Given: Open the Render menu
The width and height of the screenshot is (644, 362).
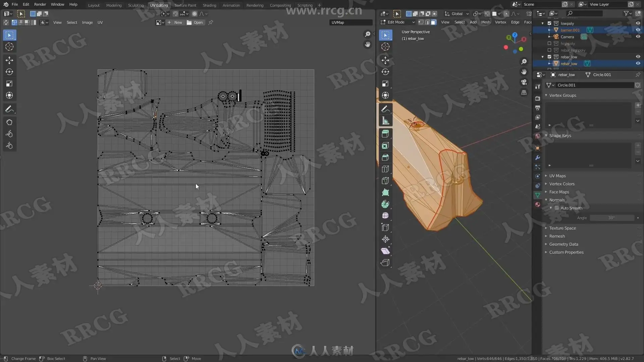Looking at the screenshot, I should [x=40, y=4].
